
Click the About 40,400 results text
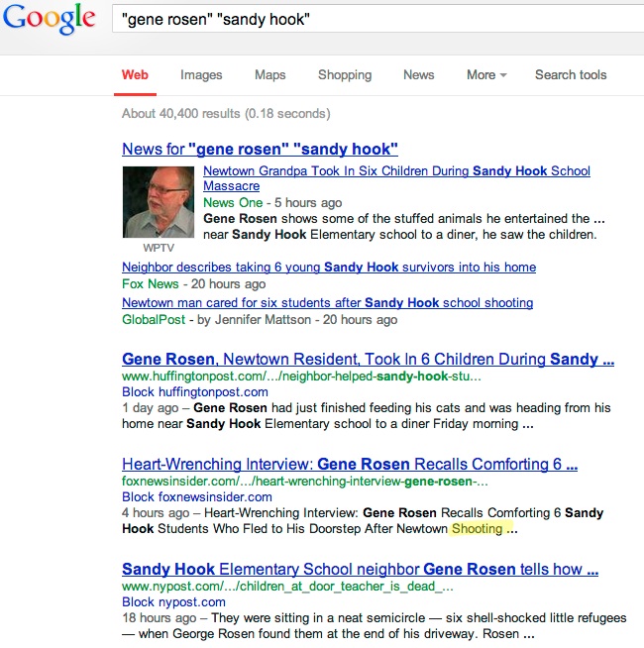[x=226, y=113]
